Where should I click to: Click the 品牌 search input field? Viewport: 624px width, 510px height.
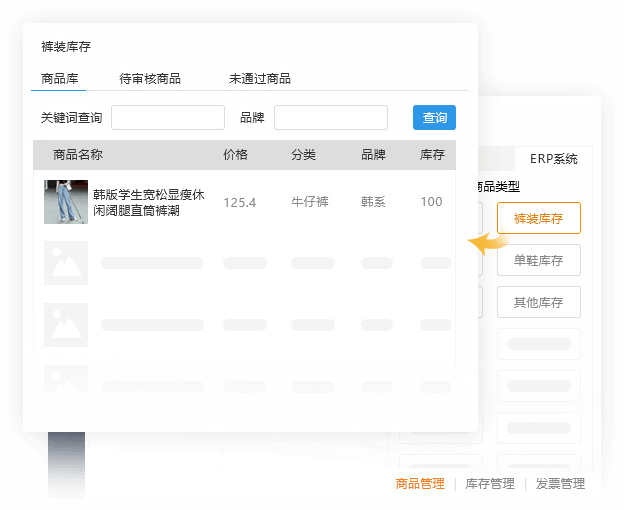[x=331, y=117]
